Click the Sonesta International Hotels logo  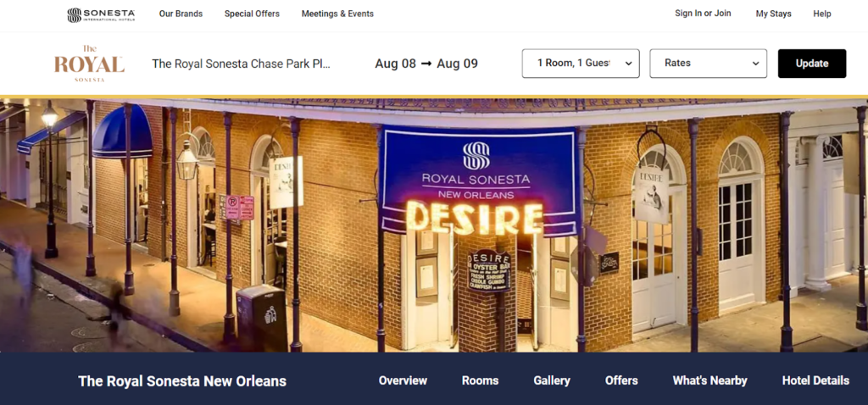coord(101,15)
